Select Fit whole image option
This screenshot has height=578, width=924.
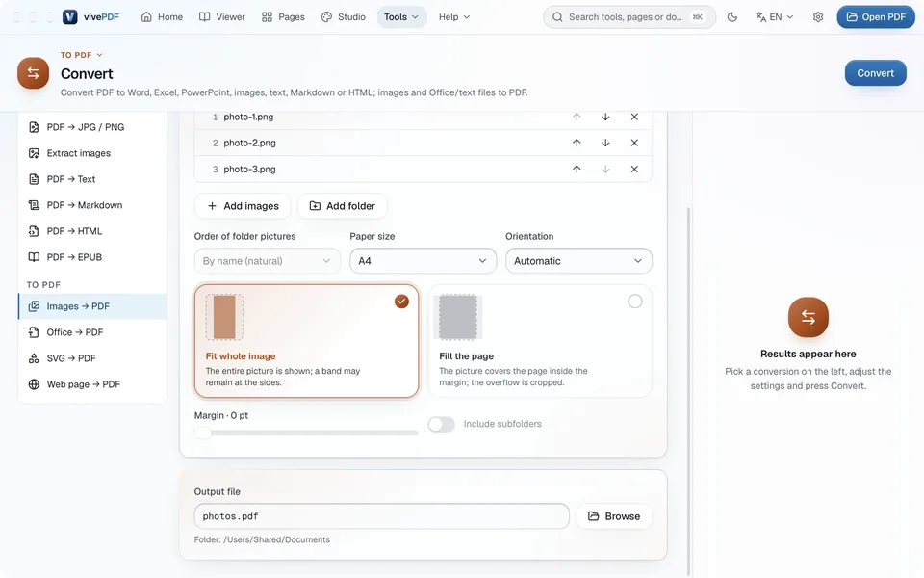click(306, 341)
